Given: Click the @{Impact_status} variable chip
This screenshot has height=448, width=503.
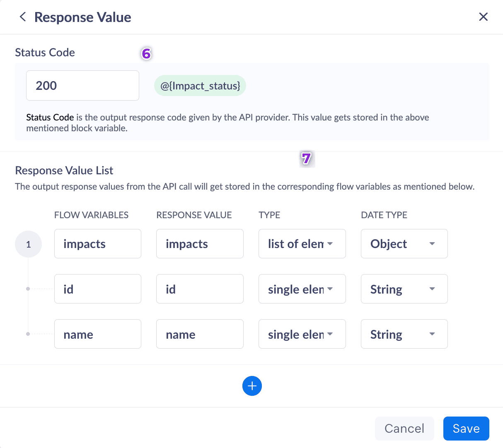Looking at the screenshot, I should 200,86.
